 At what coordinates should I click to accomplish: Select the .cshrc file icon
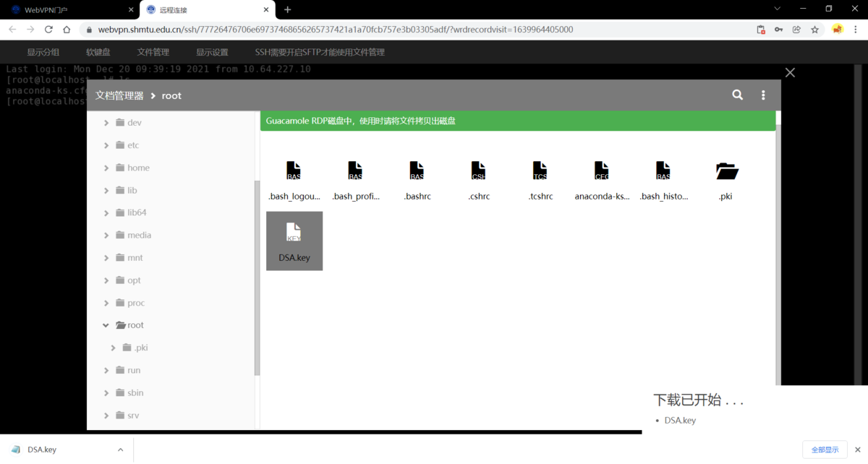point(478,171)
